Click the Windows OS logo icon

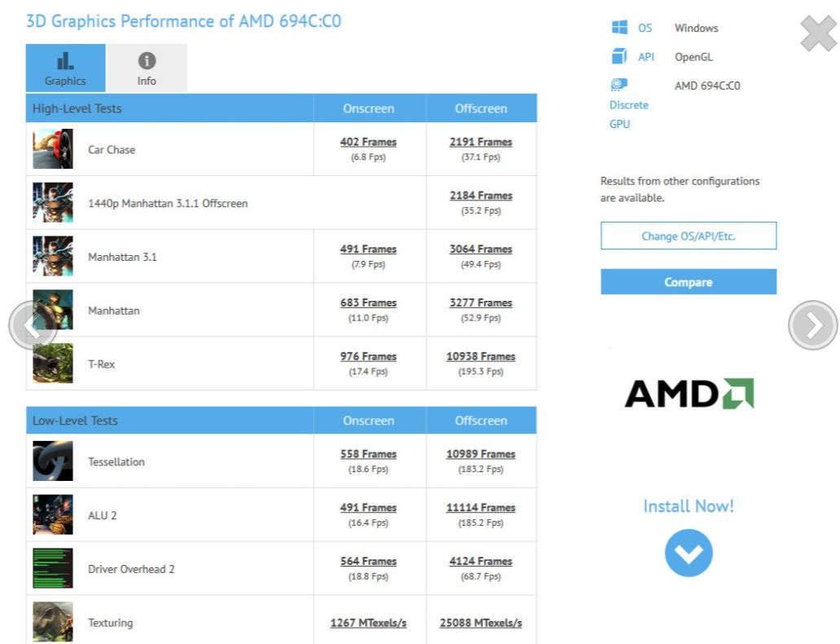[619, 28]
